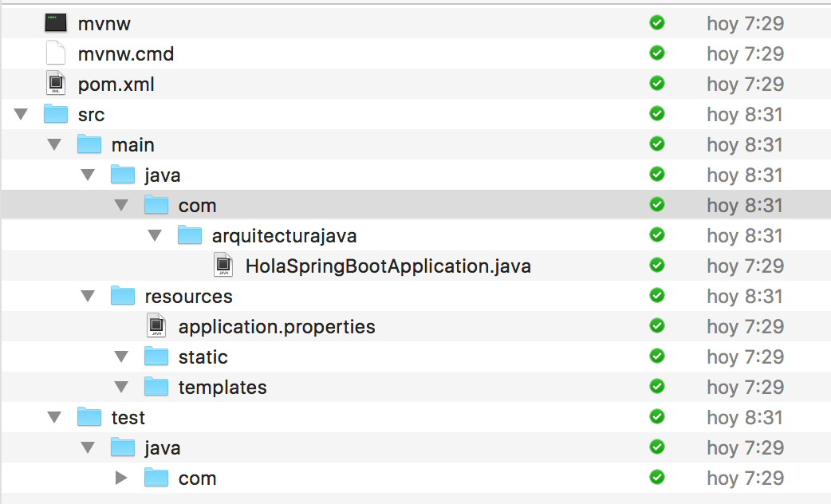
Task: Click the green status badge beside pom.xml
Action: tap(656, 84)
